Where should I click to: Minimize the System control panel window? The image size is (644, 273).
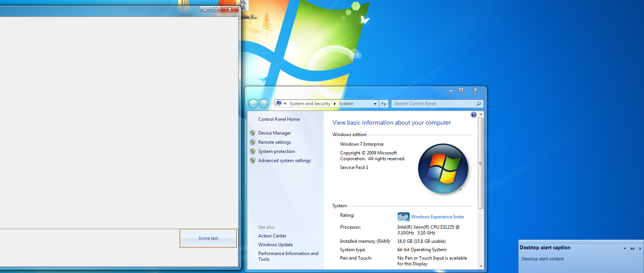450,90
